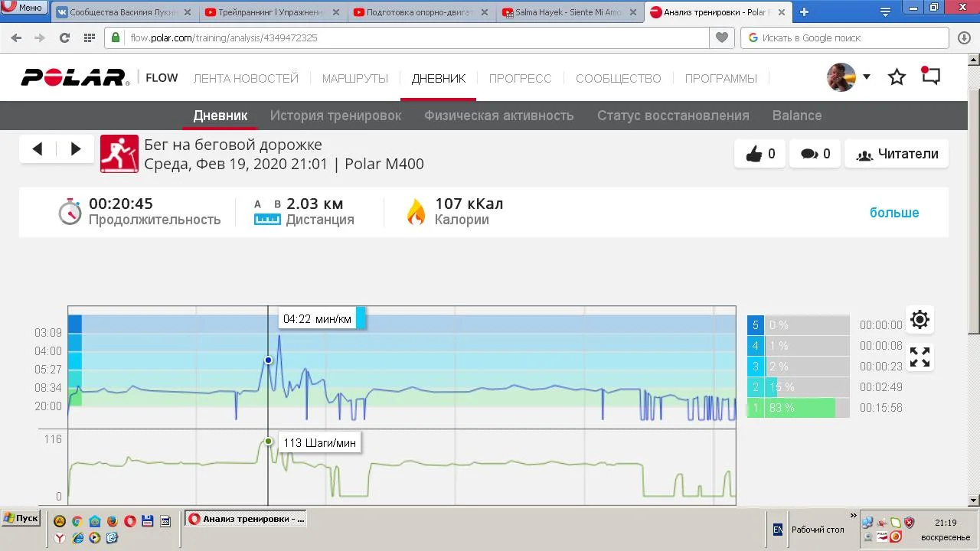The image size is (980, 551).
Task: Expand more details with 'больше' link
Action: tap(893, 213)
